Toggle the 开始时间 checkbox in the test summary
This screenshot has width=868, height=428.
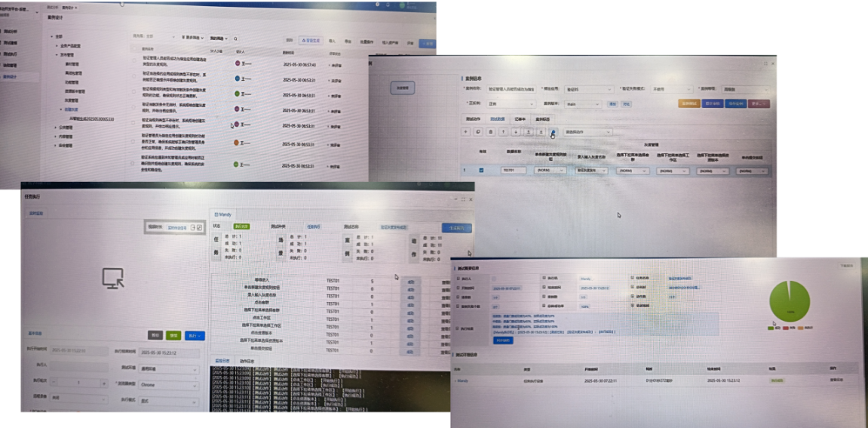coord(457,288)
